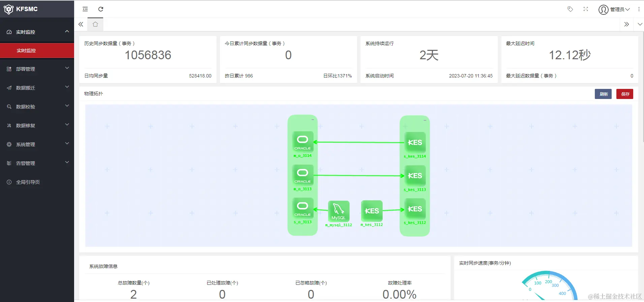Click the KFSMC logo icon

(8, 9)
